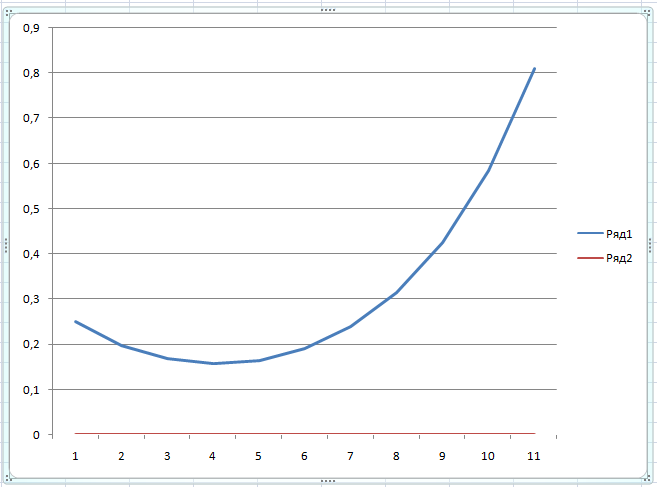The height and width of the screenshot is (487, 657).
Task: Click the horizontal axis label 1
Action: click(75, 456)
